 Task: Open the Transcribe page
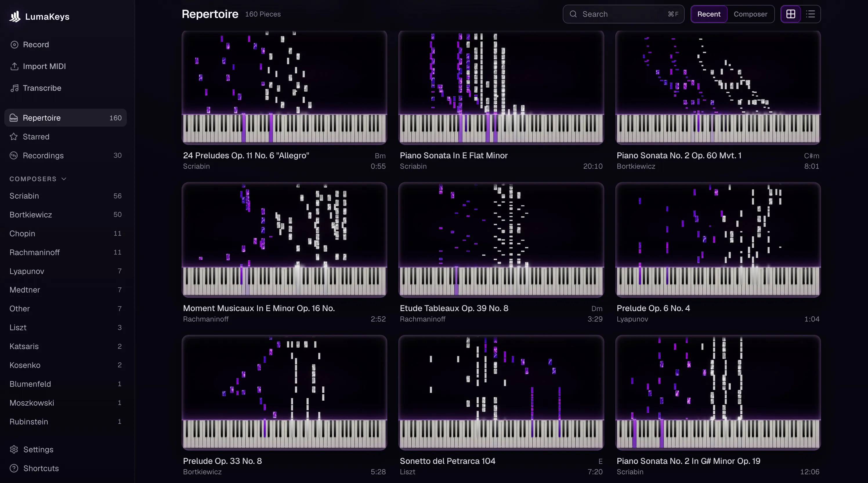coord(65,88)
